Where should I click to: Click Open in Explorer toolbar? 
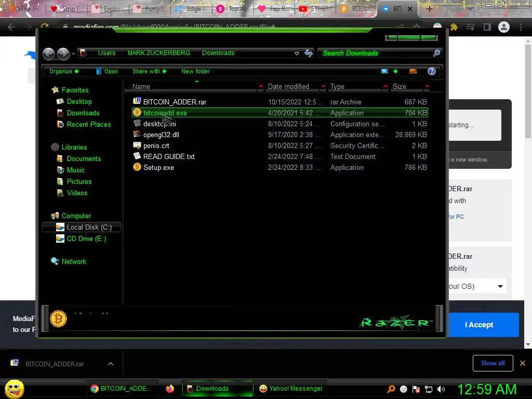pyautogui.click(x=107, y=71)
